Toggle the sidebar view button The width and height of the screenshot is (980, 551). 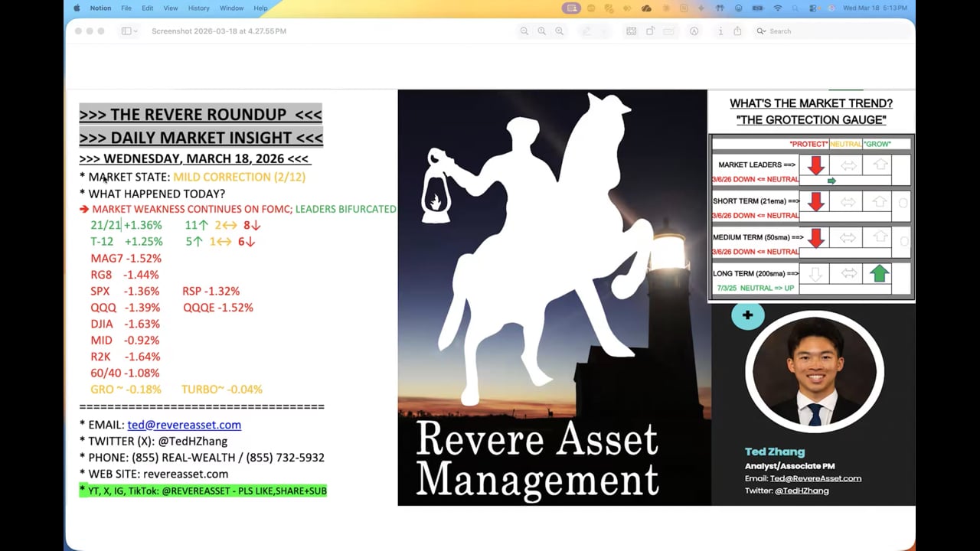(126, 31)
